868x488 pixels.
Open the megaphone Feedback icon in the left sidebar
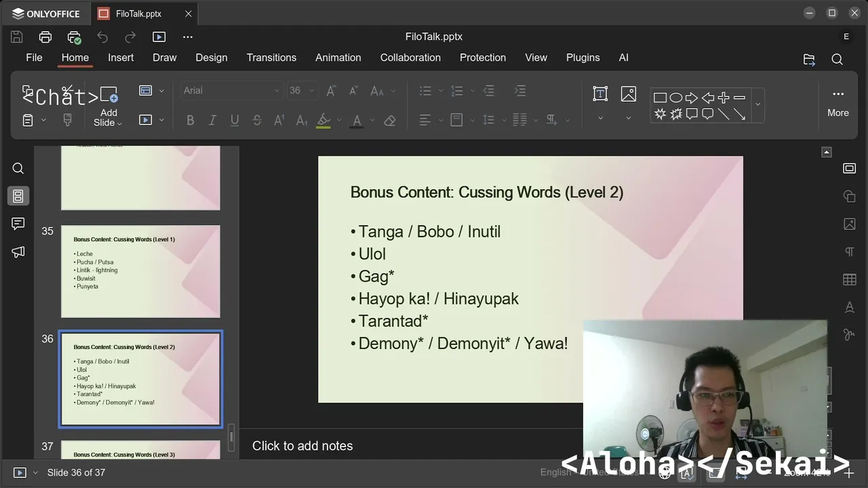(18, 252)
